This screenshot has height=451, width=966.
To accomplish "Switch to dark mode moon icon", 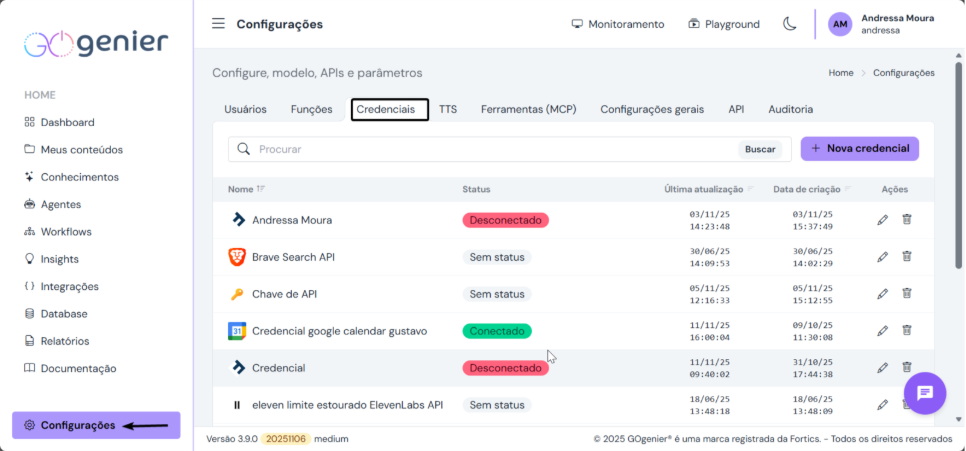I will coord(789,24).
